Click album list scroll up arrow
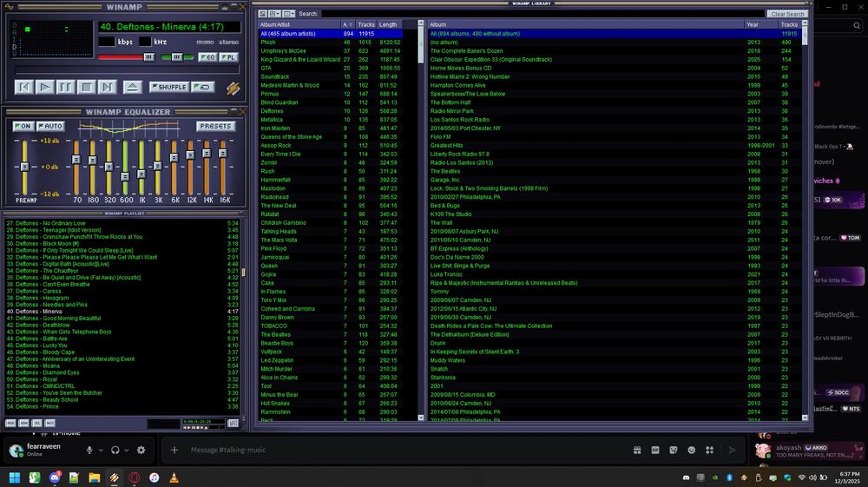Screen dimensions: 868x487 click(805, 23)
